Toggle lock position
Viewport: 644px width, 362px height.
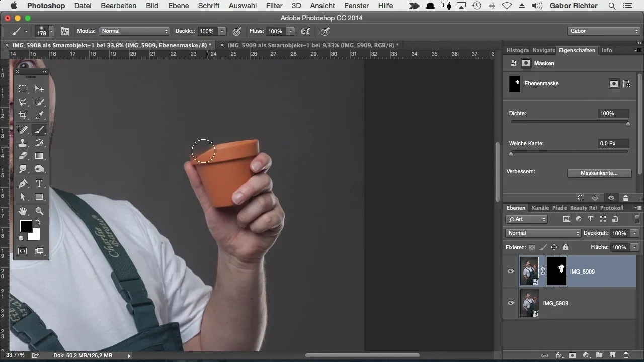click(x=554, y=247)
